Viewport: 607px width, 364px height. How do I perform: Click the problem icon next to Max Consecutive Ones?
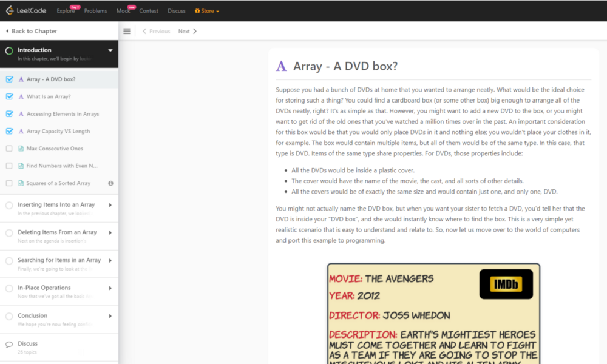tap(21, 149)
